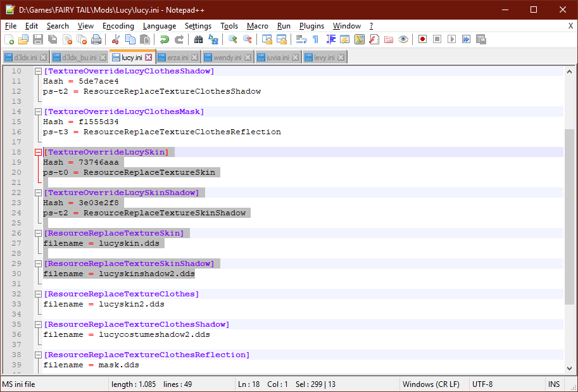This screenshot has width=578, height=392.
Task: Toggle synchronize horizontal scrolling icon
Action: coord(282,39)
